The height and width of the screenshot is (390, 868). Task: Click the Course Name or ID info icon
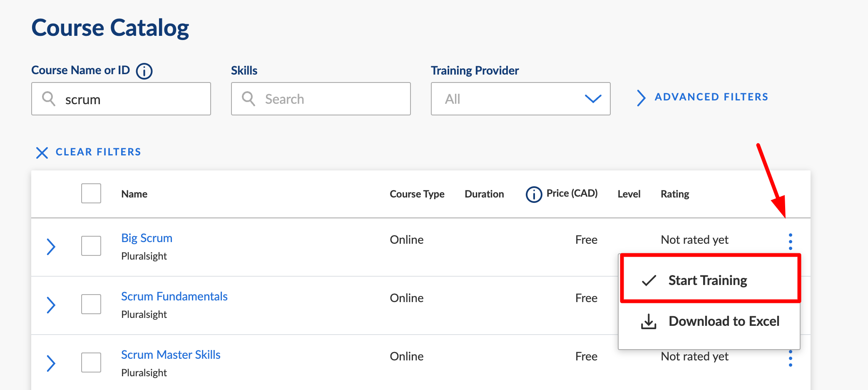(x=144, y=71)
